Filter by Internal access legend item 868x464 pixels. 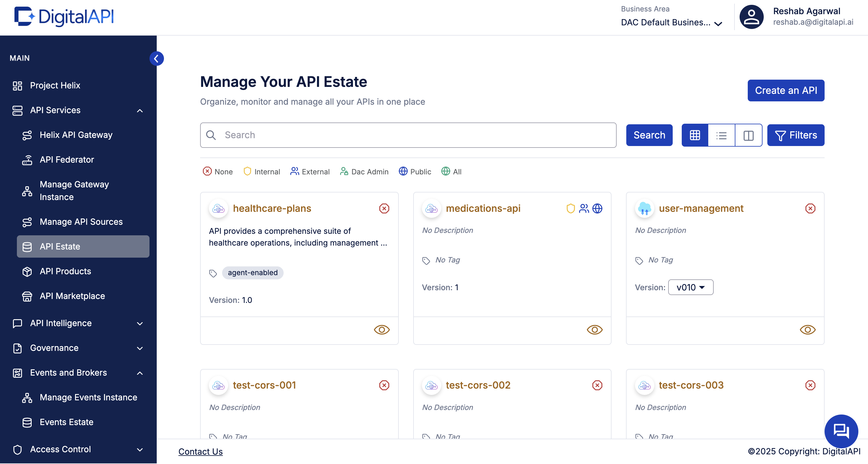[262, 172]
